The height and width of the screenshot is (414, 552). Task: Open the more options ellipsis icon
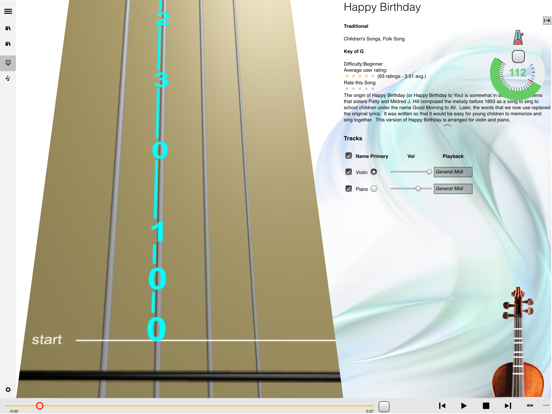(x=546, y=406)
